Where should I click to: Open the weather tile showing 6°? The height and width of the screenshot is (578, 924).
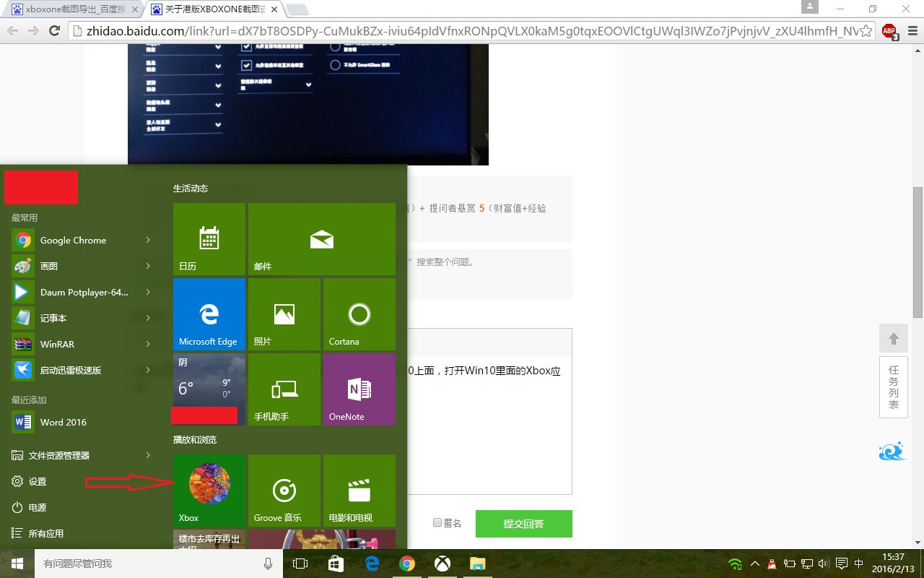[x=209, y=389]
